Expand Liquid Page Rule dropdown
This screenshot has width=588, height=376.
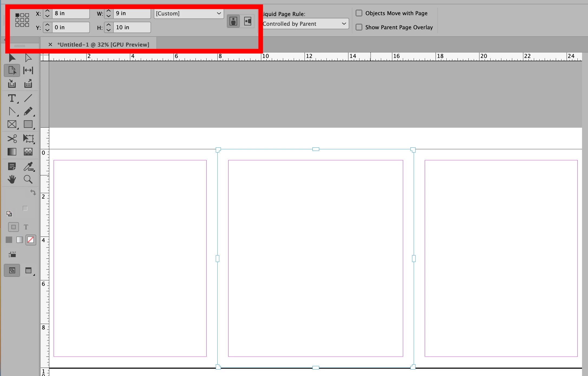coord(305,24)
